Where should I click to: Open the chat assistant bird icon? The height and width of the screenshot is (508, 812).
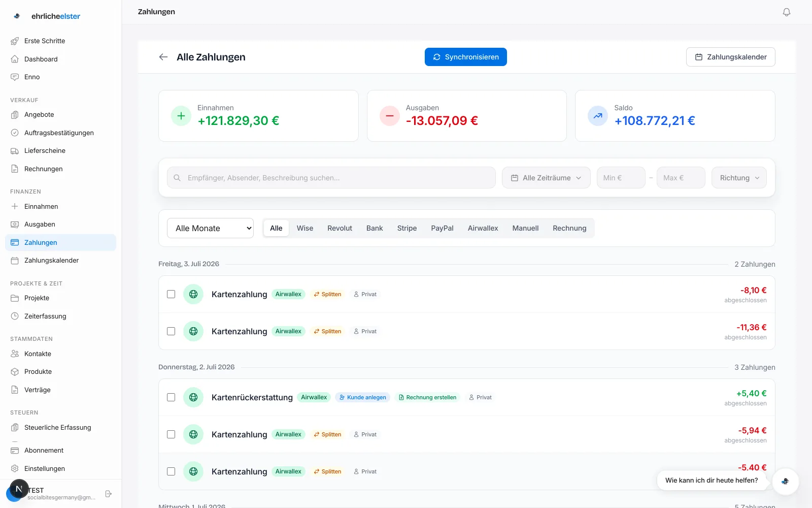pos(785,481)
